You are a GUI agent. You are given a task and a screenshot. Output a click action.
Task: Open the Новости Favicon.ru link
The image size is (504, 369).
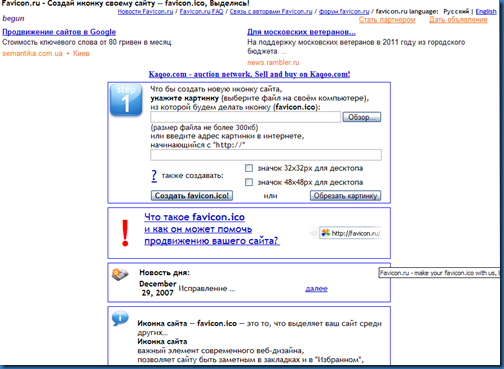click(x=145, y=12)
